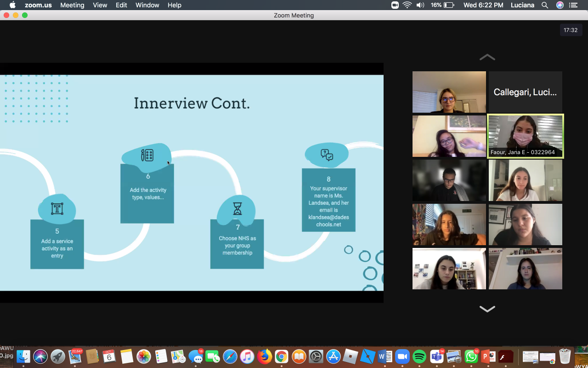Open Microsoft Teams with 14 badge
The image size is (588, 368).
pos(437,356)
